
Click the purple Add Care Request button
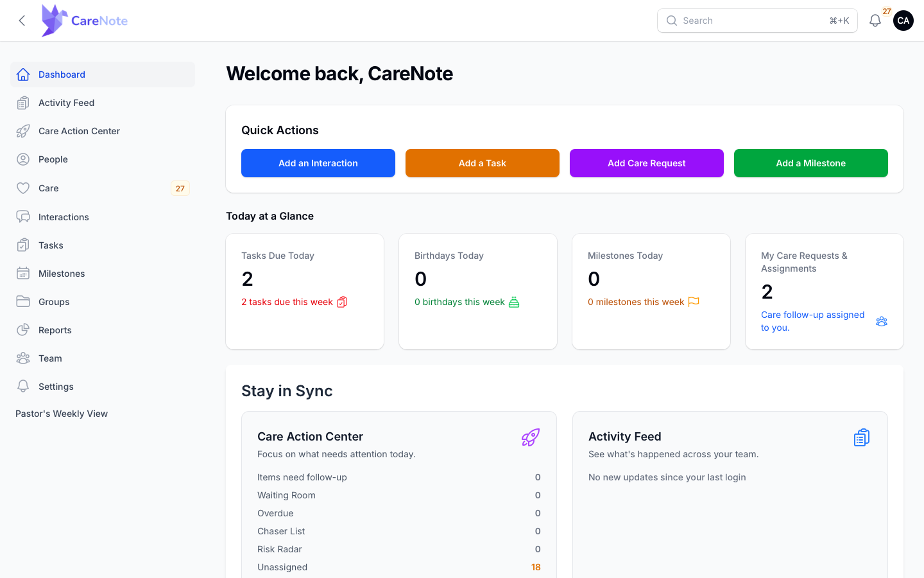(x=647, y=163)
